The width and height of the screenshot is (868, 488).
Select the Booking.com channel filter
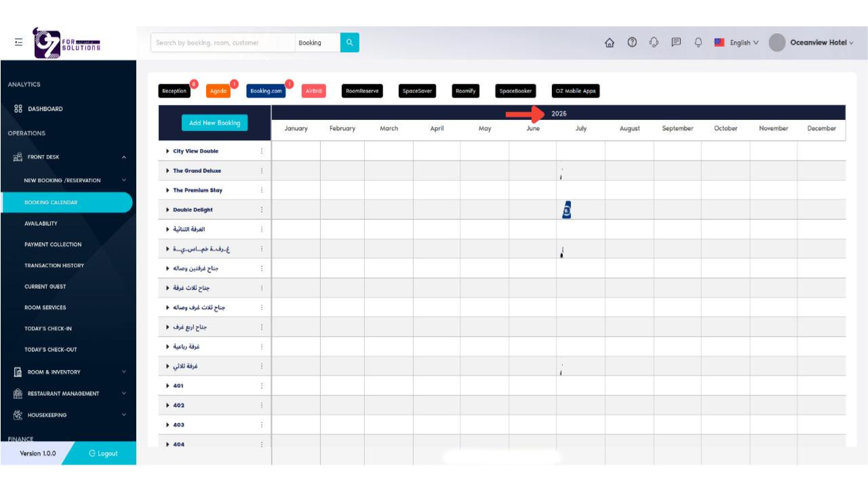pos(266,91)
